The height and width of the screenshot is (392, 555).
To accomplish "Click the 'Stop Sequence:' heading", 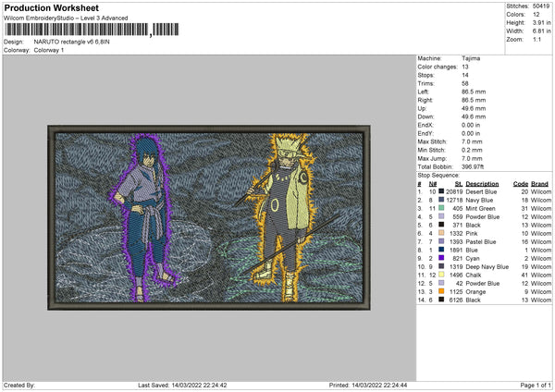I will 438,176.
